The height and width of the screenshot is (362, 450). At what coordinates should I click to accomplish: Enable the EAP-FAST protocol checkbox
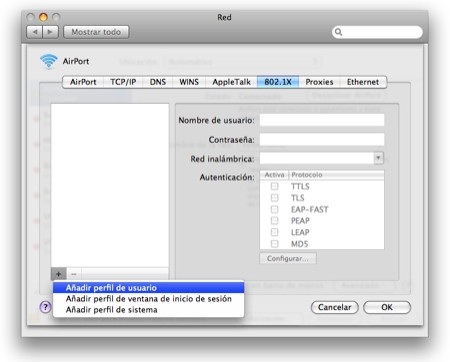point(274,209)
